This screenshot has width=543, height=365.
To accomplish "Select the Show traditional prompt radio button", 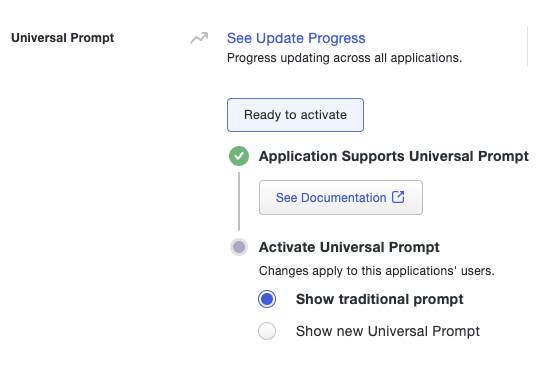I will click(x=267, y=299).
